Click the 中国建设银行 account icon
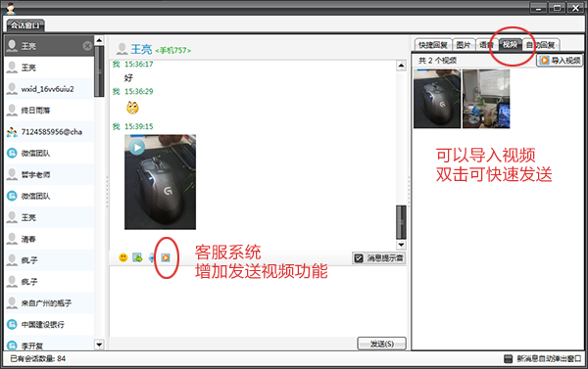588x369 pixels. click(x=12, y=324)
